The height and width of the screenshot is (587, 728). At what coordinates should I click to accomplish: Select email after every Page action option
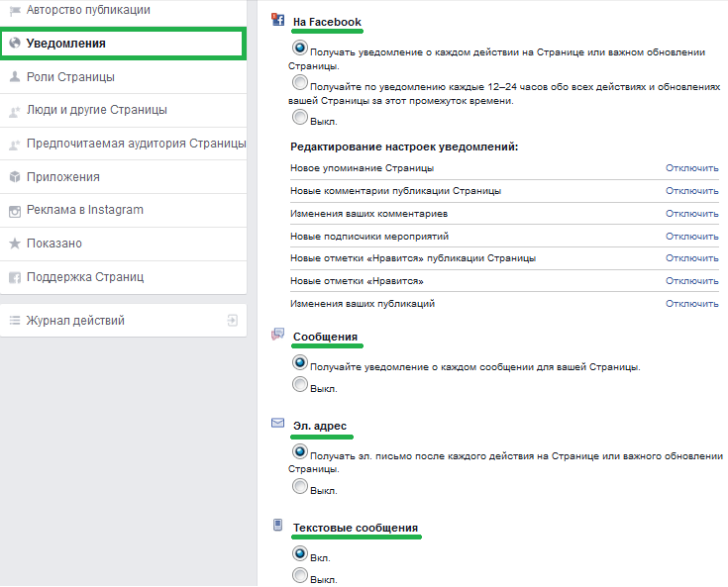click(300, 451)
